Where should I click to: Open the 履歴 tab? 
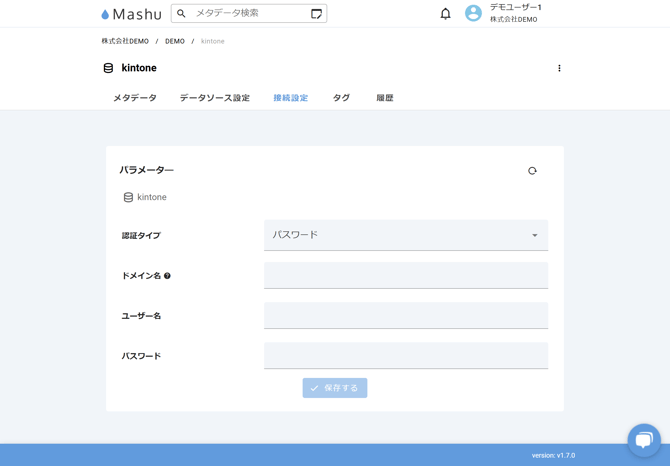click(385, 98)
